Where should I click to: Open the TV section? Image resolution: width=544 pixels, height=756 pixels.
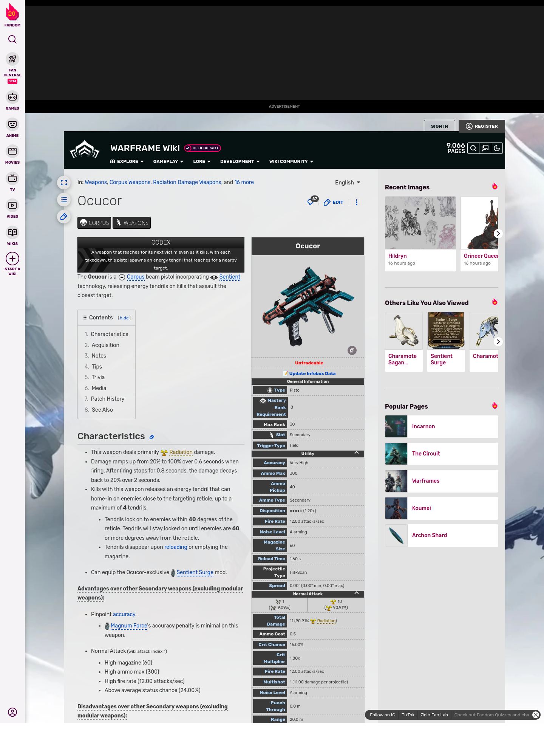pyautogui.click(x=12, y=182)
